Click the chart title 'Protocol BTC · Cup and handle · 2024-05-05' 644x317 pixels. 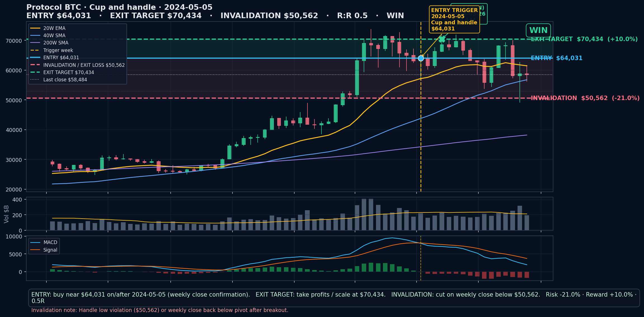click(119, 7)
